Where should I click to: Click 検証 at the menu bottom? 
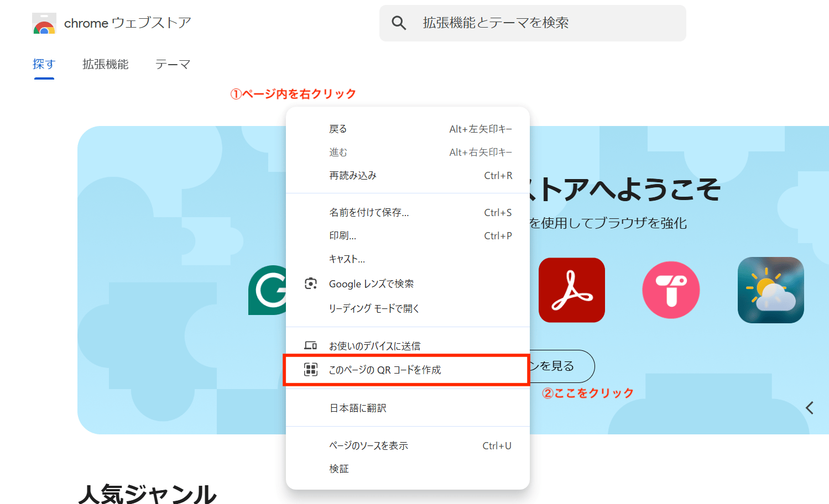[x=338, y=468]
